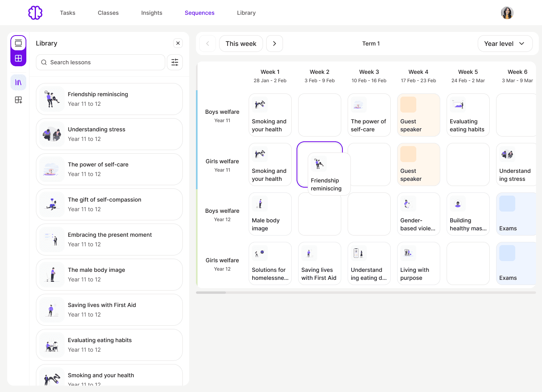Open the Exams card for Boys Year 12
The width and height of the screenshot is (542, 392).
(x=516, y=214)
